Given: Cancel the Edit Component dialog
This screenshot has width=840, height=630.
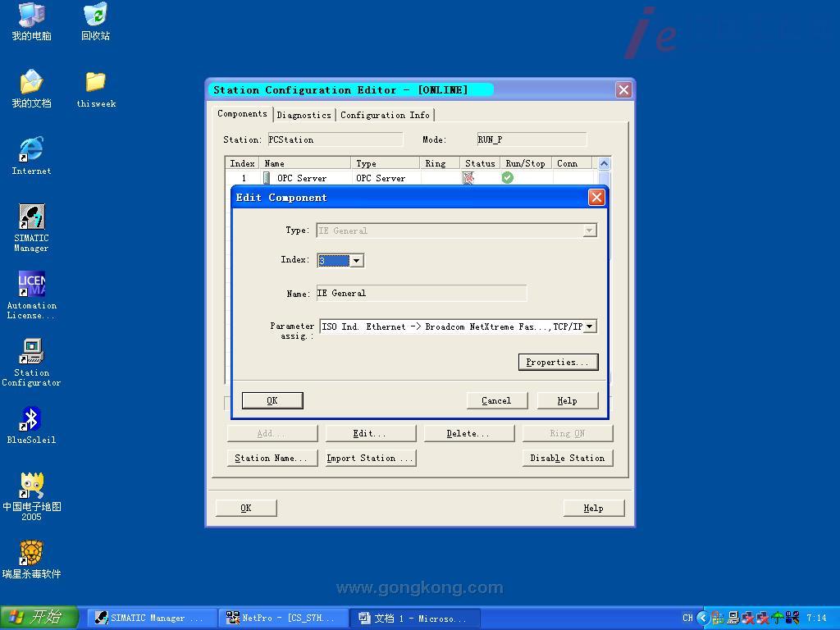Looking at the screenshot, I should click(496, 400).
